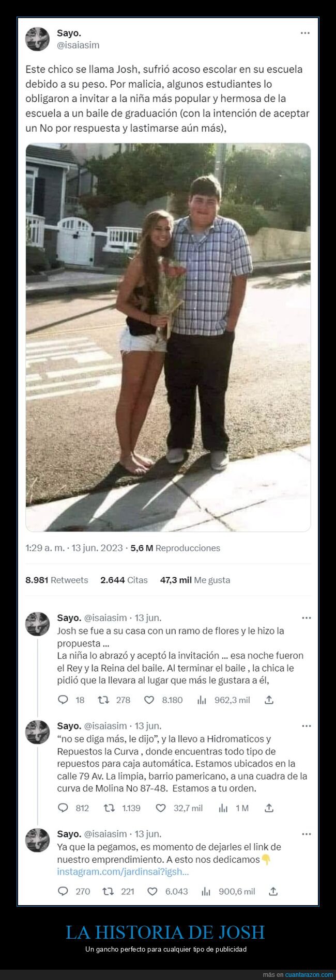This screenshot has width=336, height=980.
Task: Share the reply with 962,3 mil views
Action: coord(269,700)
